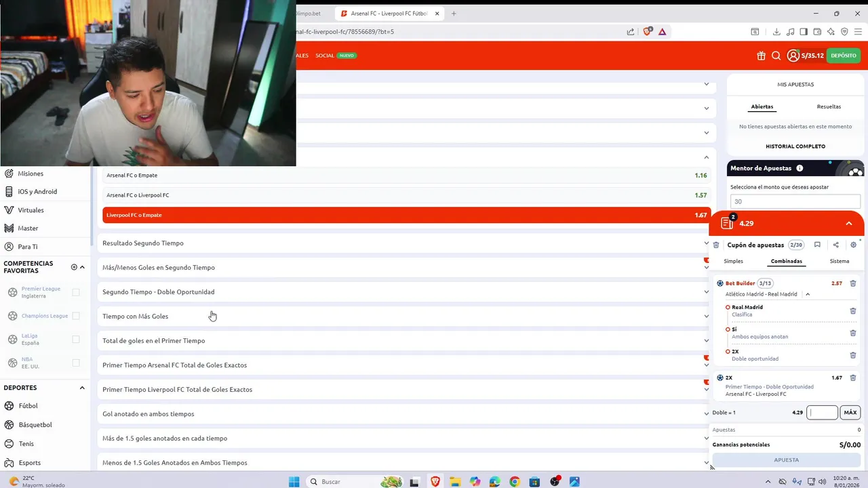
Task: Open File Explorer from the taskbar
Action: pos(455,482)
